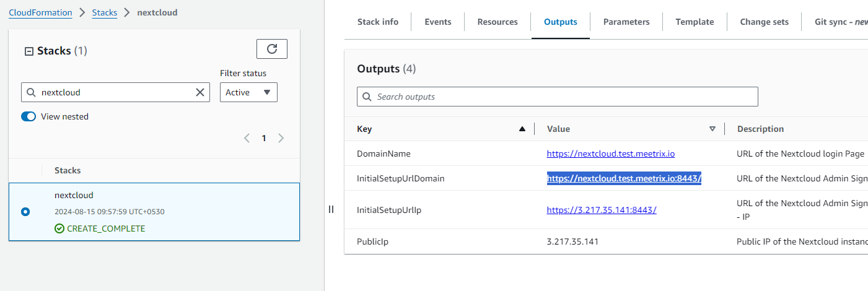This screenshot has height=291, width=868.
Task: Sort outputs by Value column
Action: 712,129
